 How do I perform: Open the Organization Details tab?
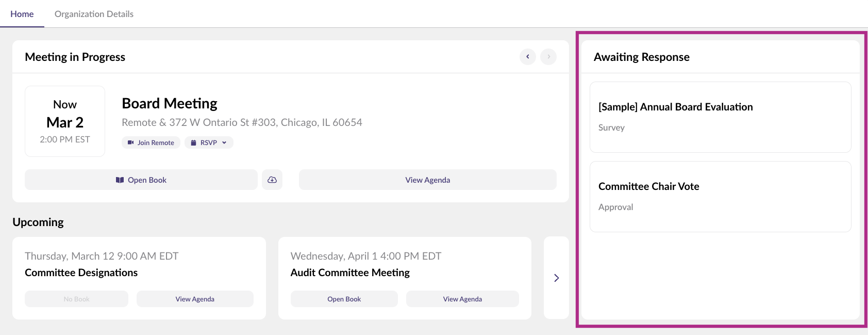click(x=94, y=14)
